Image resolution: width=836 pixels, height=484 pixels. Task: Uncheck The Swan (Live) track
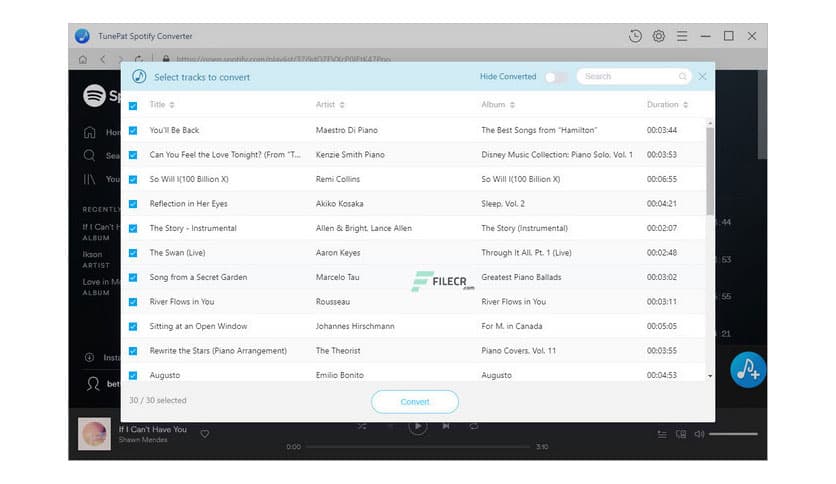click(x=133, y=253)
